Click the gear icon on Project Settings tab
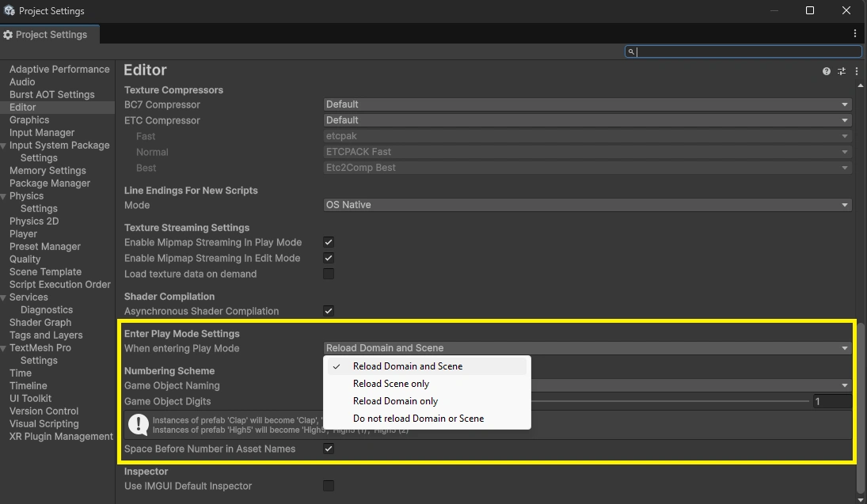Viewport: 867px width, 504px height. (8, 35)
